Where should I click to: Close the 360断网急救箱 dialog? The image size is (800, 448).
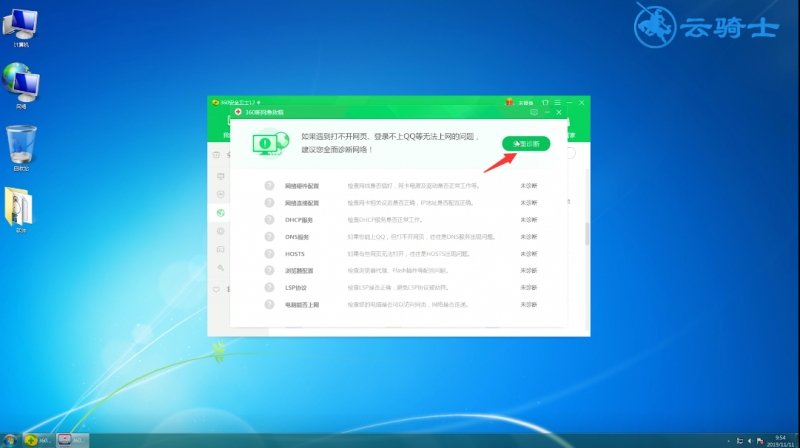pyautogui.click(x=559, y=112)
